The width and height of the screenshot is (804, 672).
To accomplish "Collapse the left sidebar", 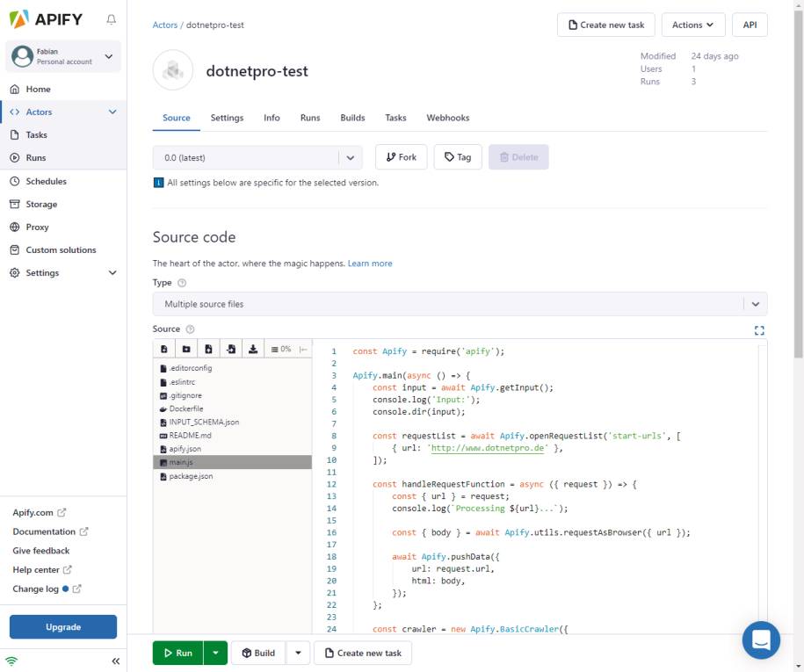I will point(116,661).
